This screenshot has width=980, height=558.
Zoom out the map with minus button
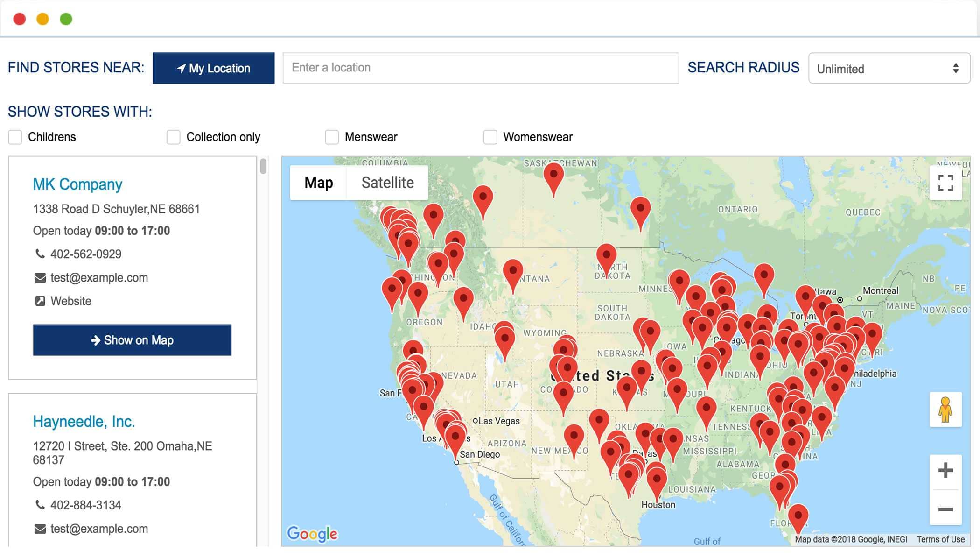tap(945, 509)
